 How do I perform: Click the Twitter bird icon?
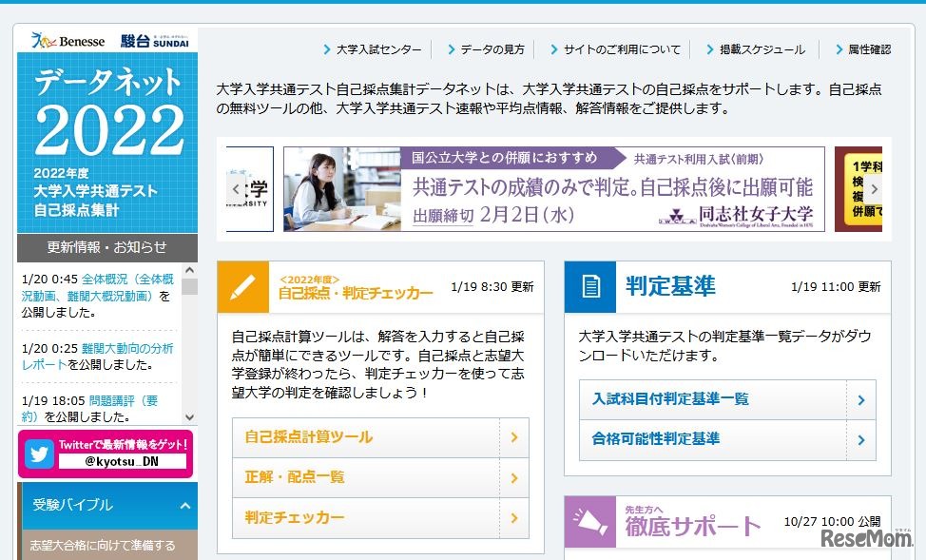40,454
